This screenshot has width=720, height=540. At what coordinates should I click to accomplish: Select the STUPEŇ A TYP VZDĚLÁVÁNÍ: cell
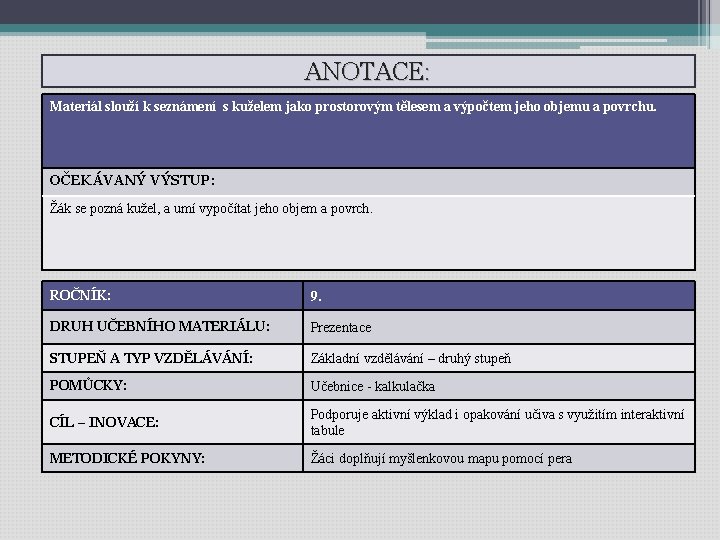[x=173, y=358]
